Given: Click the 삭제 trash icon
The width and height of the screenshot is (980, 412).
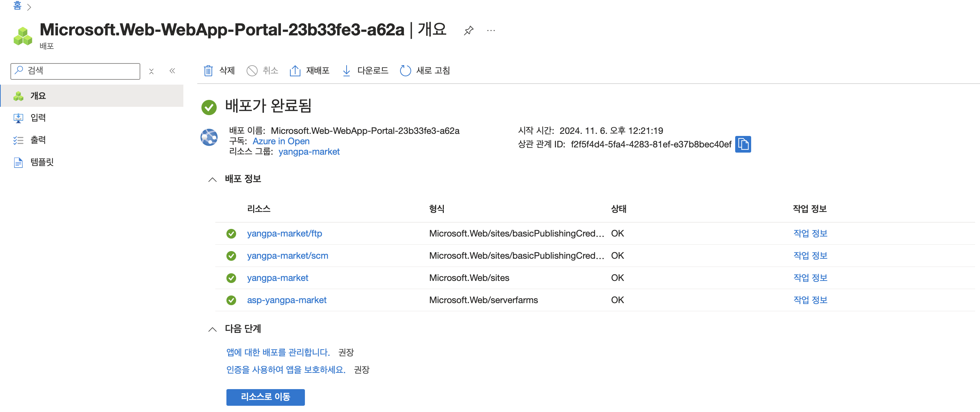Looking at the screenshot, I should tap(208, 71).
